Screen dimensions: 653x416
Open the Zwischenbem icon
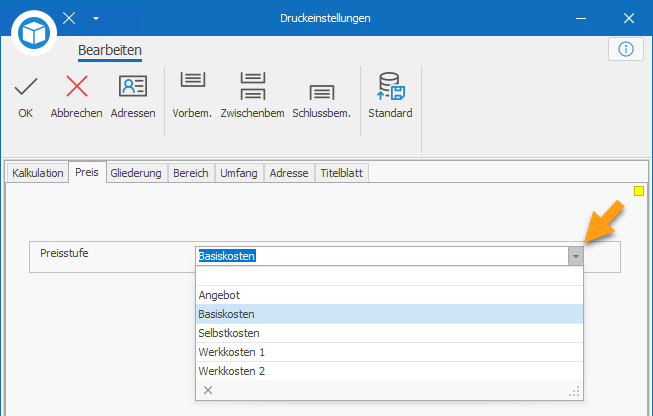pyautogui.click(x=253, y=86)
